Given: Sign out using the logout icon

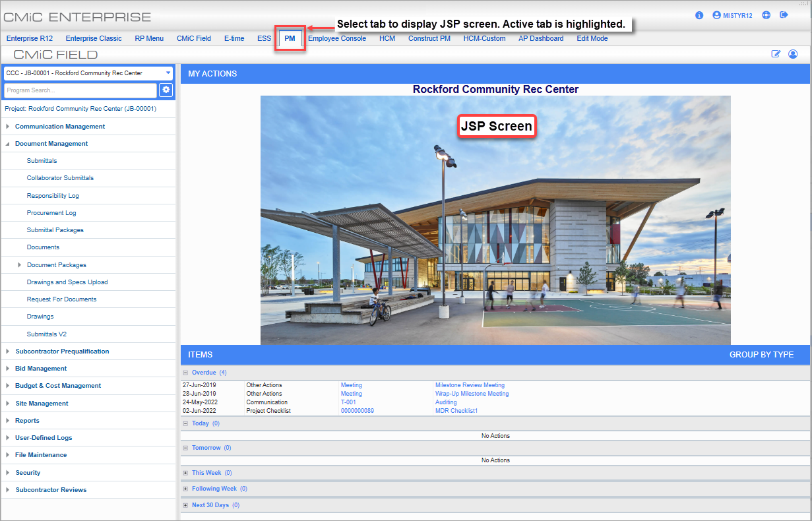Looking at the screenshot, I should 784,15.
